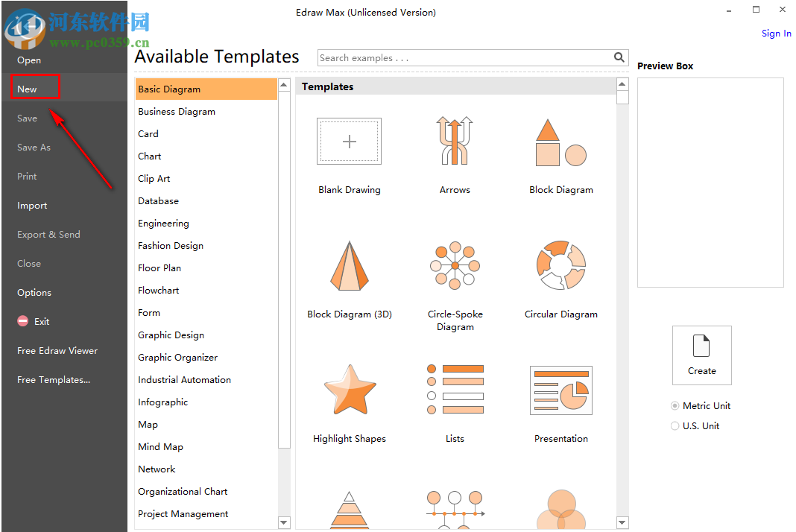Select the pyramid template in the bottom row
The width and height of the screenshot is (796, 532).
point(350,510)
